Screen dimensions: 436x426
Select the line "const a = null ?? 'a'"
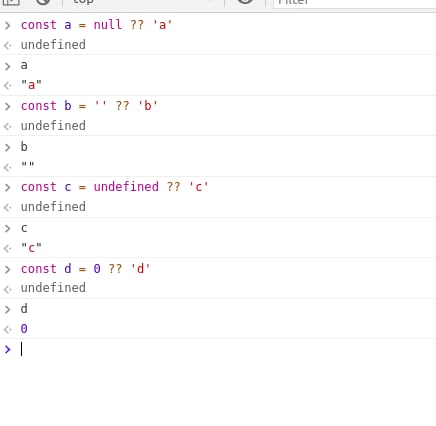96,25
